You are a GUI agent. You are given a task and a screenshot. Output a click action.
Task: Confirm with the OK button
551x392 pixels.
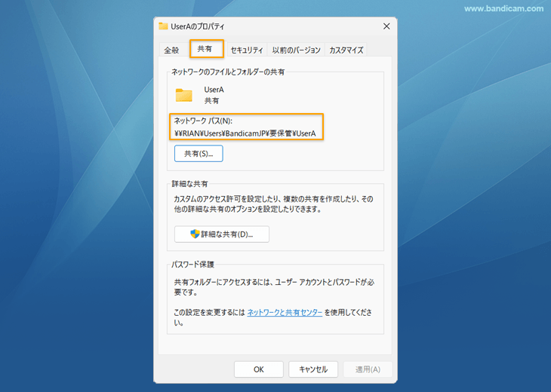(x=259, y=369)
